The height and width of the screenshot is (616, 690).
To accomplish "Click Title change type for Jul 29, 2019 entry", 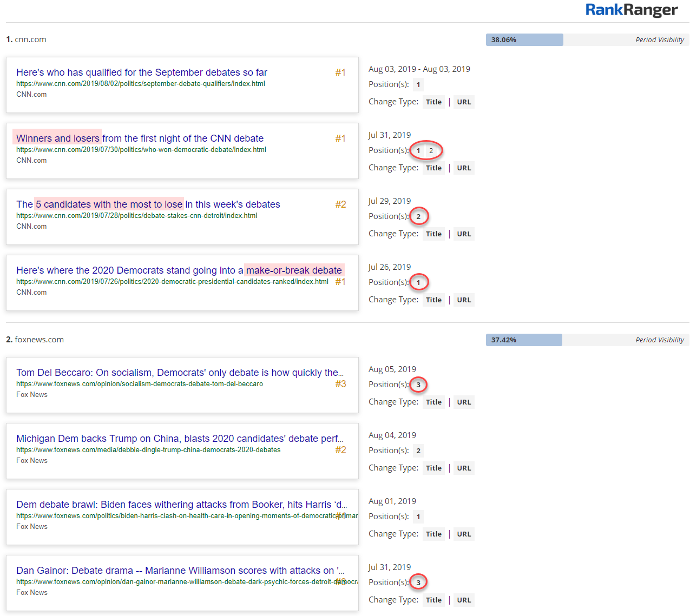I will [433, 234].
